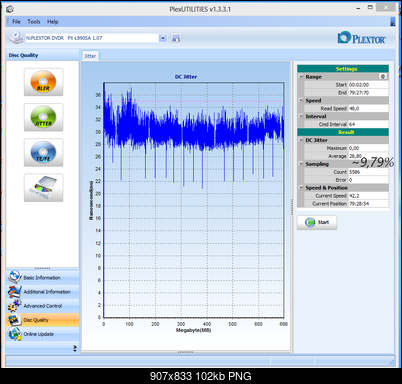Open the Tools menu

[x=34, y=22]
